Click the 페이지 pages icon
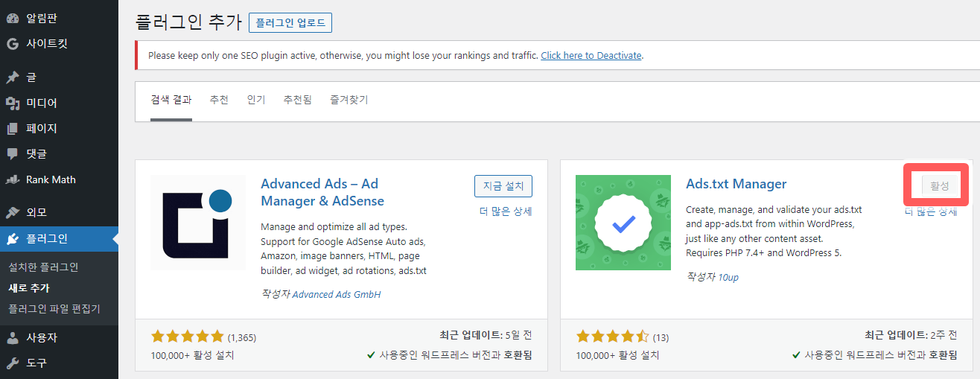The height and width of the screenshot is (379, 980). coord(12,128)
